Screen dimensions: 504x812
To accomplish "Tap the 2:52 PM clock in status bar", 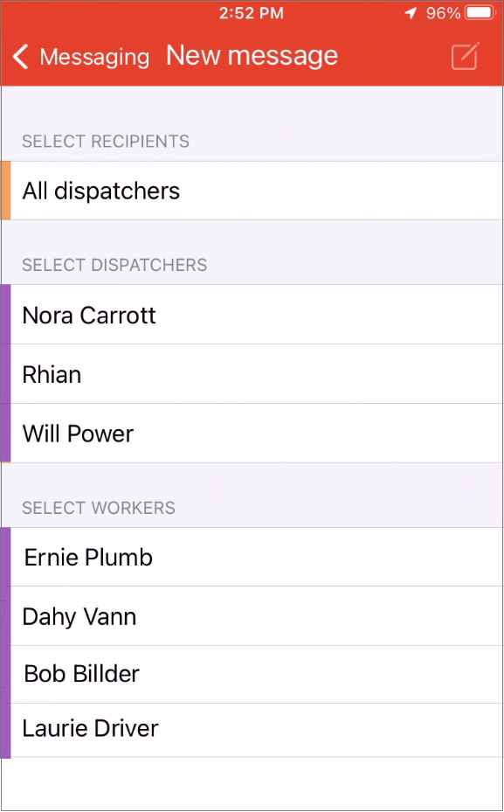I will point(251,13).
